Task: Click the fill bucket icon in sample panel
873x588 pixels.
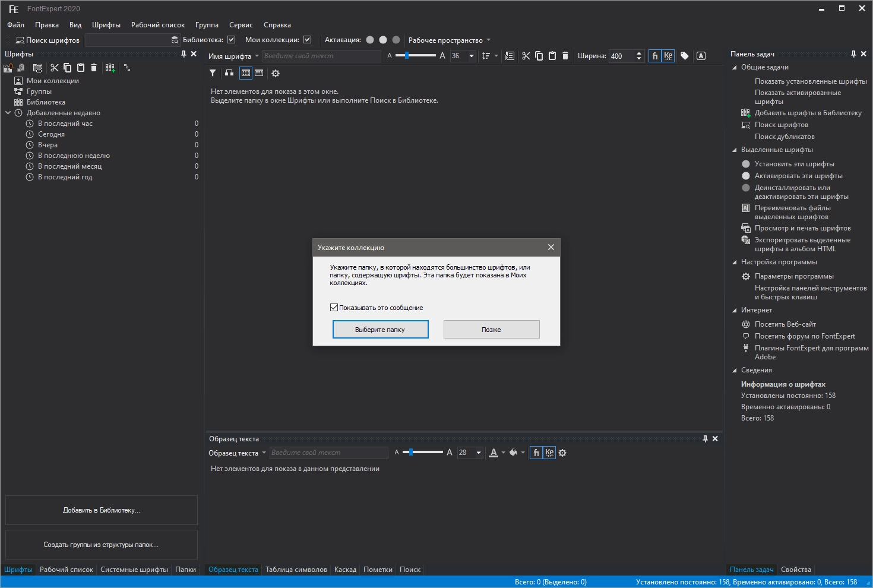Action: click(513, 453)
